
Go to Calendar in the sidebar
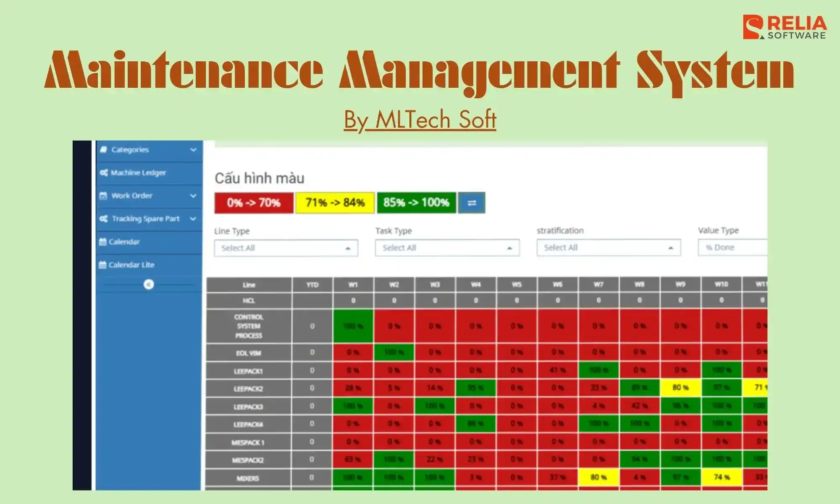pyautogui.click(x=149, y=242)
